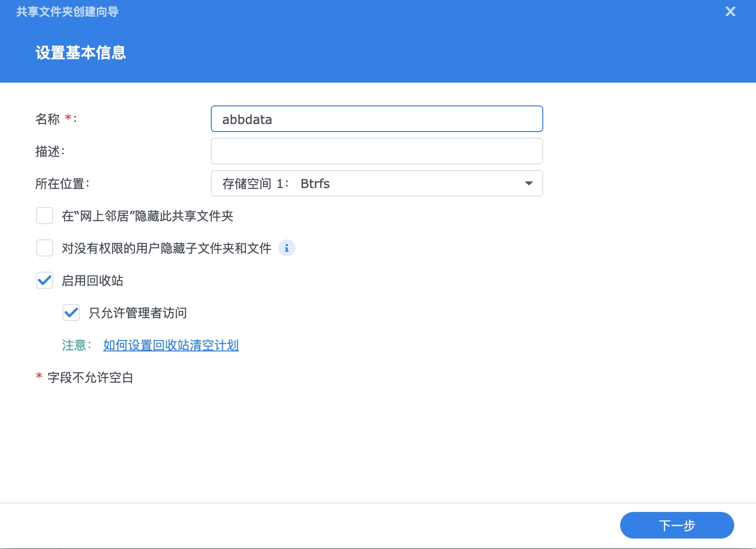Close the shared folder creation wizard
The image size is (756, 549).
click(x=730, y=11)
